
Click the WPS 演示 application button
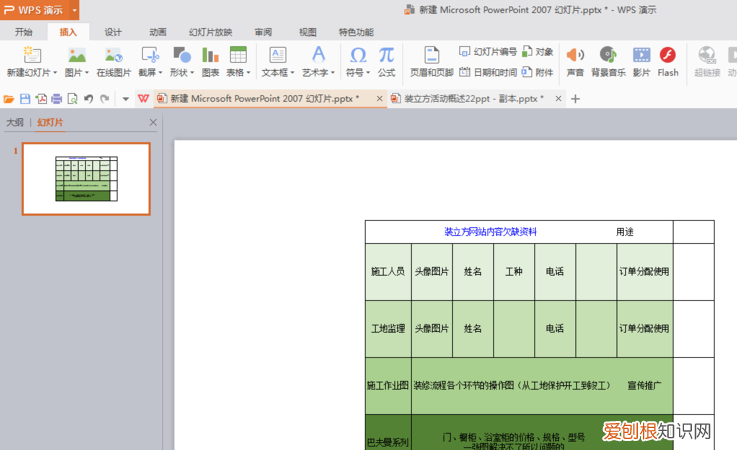pyautogui.click(x=34, y=10)
